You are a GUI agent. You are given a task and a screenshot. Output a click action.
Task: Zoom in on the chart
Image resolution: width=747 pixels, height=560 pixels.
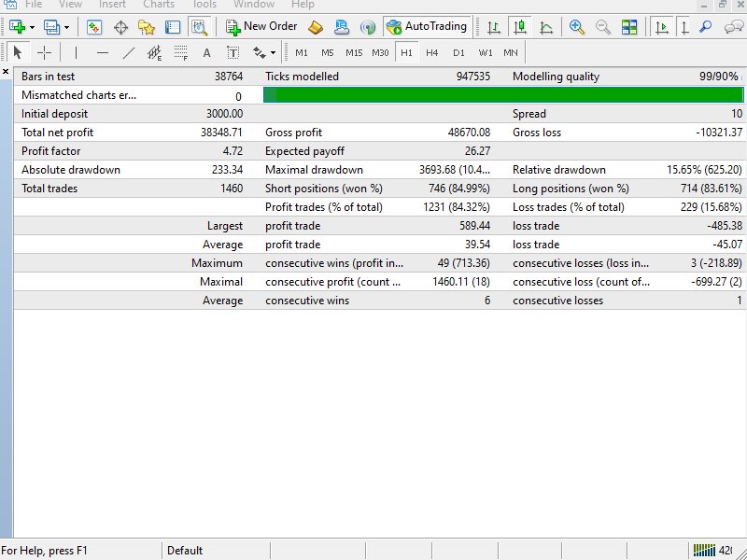coord(576,27)
